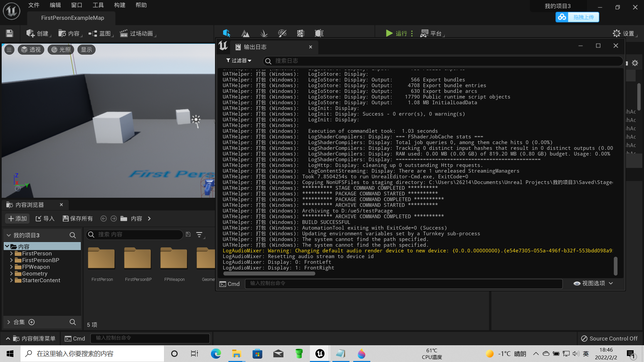The width and height of the screenshot is (644, 362).
Task: Click the Output Log horizontal scrollbar
Action: point(269,274)
